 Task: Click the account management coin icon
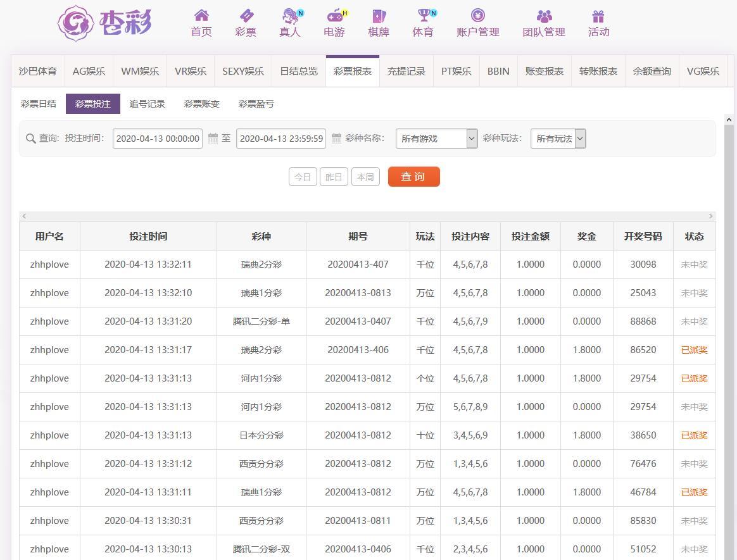477,16
